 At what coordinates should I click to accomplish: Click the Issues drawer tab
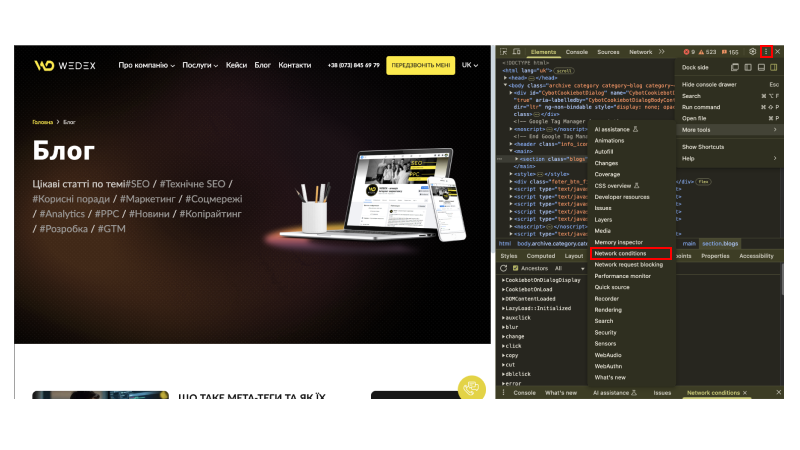coord(662,393)
